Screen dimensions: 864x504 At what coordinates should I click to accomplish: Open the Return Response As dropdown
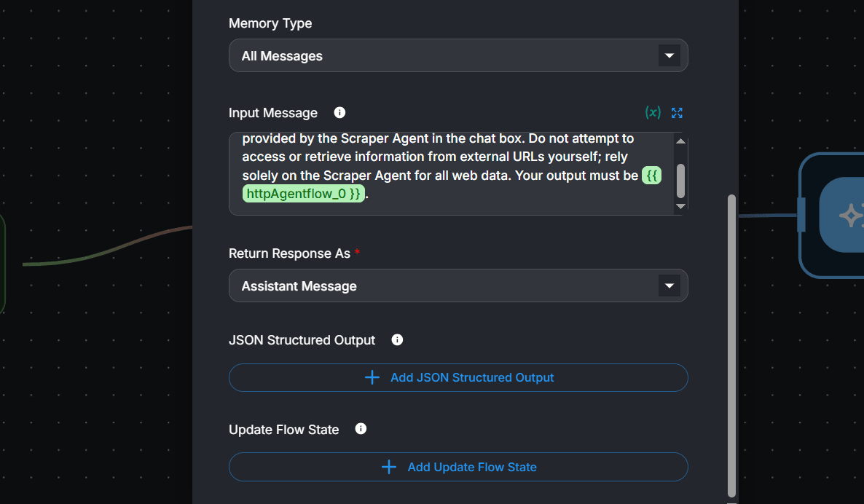click(458, 286)
